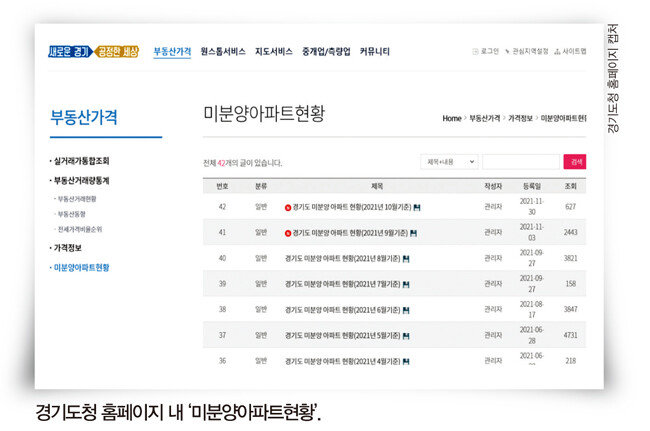This screenshot has width=650, height=431.
Task: Click the 작성자 column header
Action: pyautogui.click(x=493, y=186)
